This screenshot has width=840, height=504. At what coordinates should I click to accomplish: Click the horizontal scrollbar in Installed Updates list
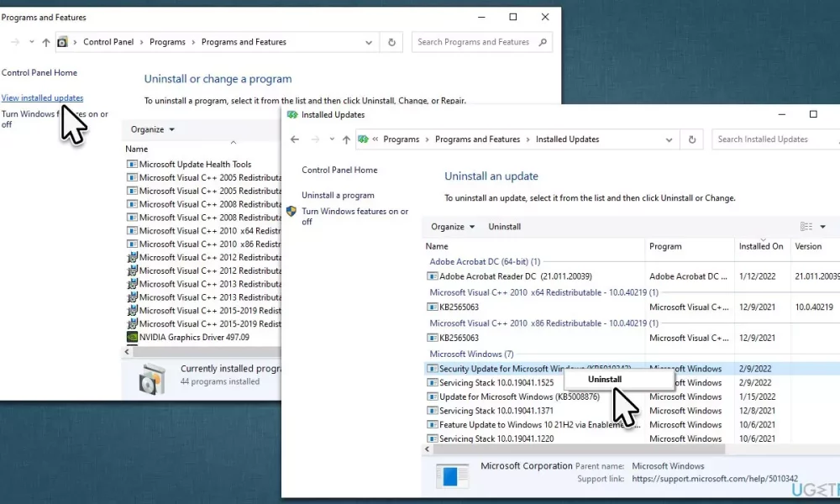[x=579, y=449]
